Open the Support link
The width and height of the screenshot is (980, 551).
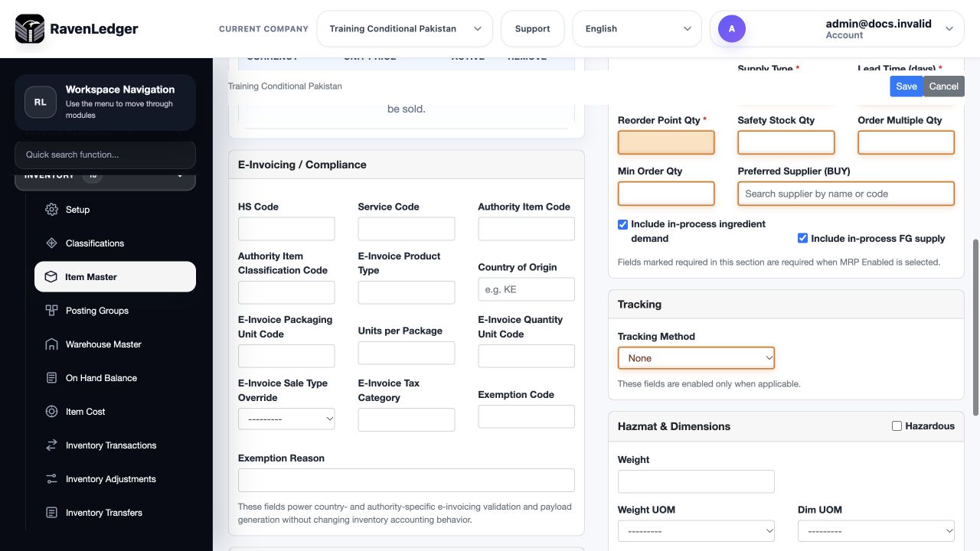532,29
